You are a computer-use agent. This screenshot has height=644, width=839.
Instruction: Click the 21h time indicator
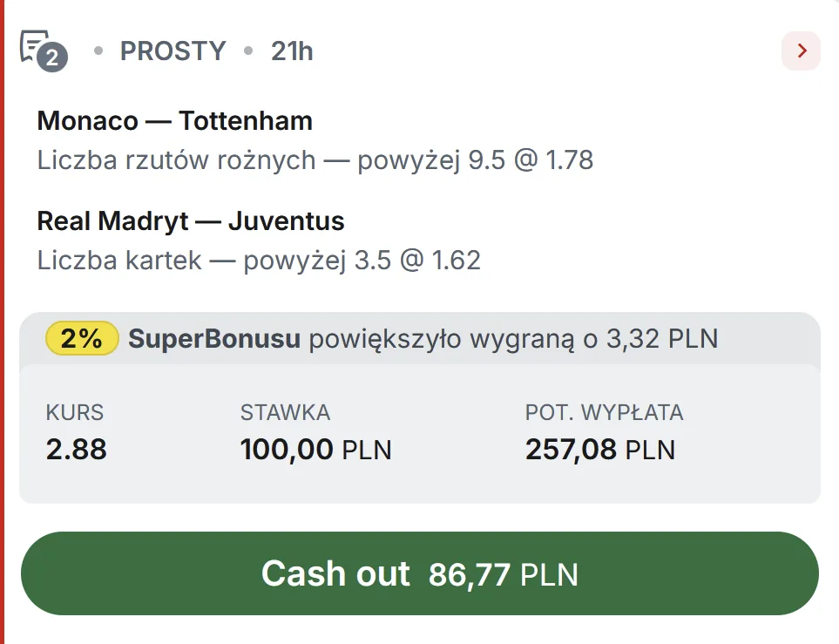tap(292, 51)
